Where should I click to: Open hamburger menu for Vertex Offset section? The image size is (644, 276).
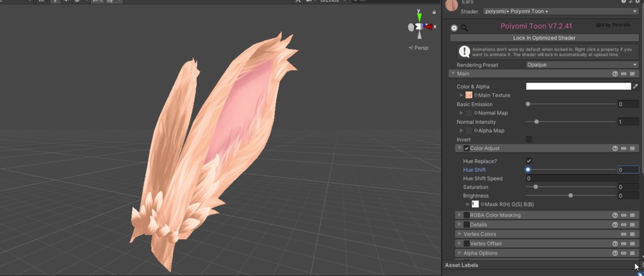pos(632,243)
